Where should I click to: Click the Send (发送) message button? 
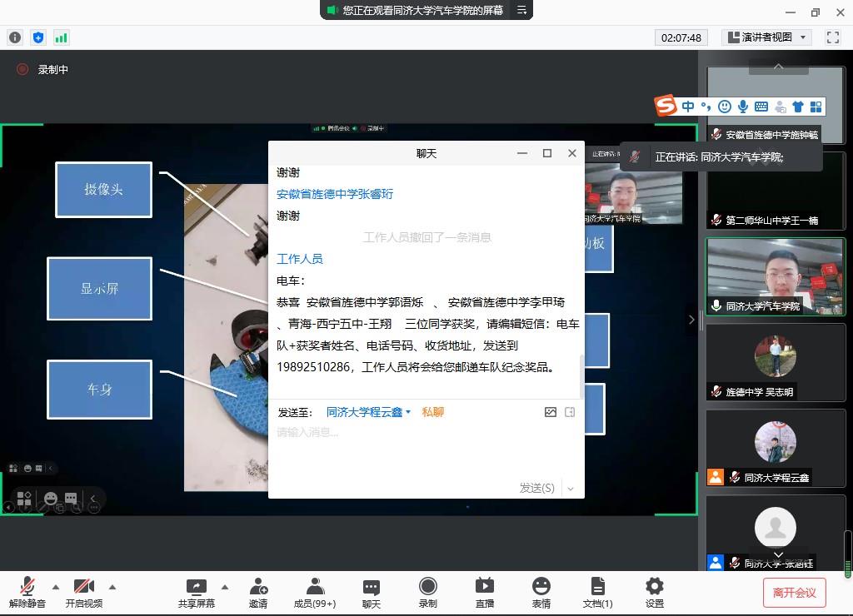(x=536, y=488)
